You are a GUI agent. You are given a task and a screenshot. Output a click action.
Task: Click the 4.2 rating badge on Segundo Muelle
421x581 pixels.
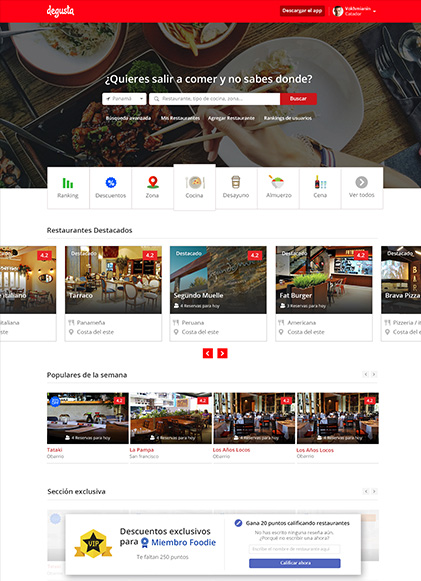click(x=255, y=255)
